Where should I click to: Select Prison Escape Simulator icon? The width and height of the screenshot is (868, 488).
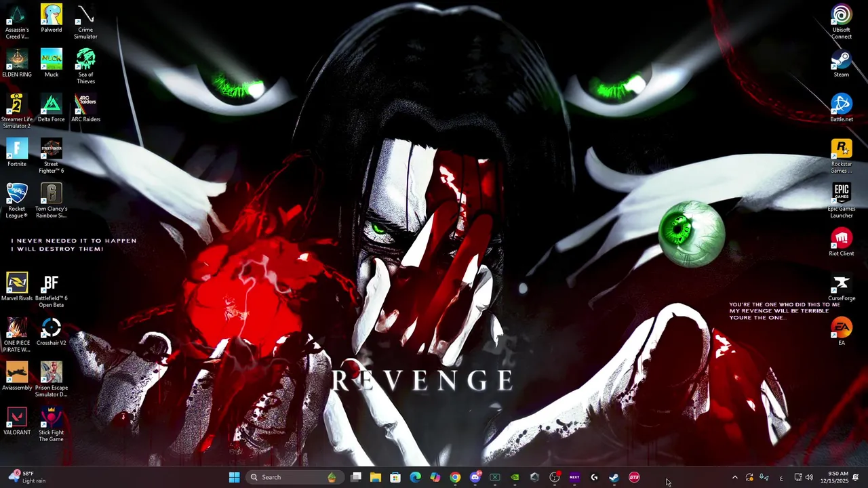[x=52, y=380]
